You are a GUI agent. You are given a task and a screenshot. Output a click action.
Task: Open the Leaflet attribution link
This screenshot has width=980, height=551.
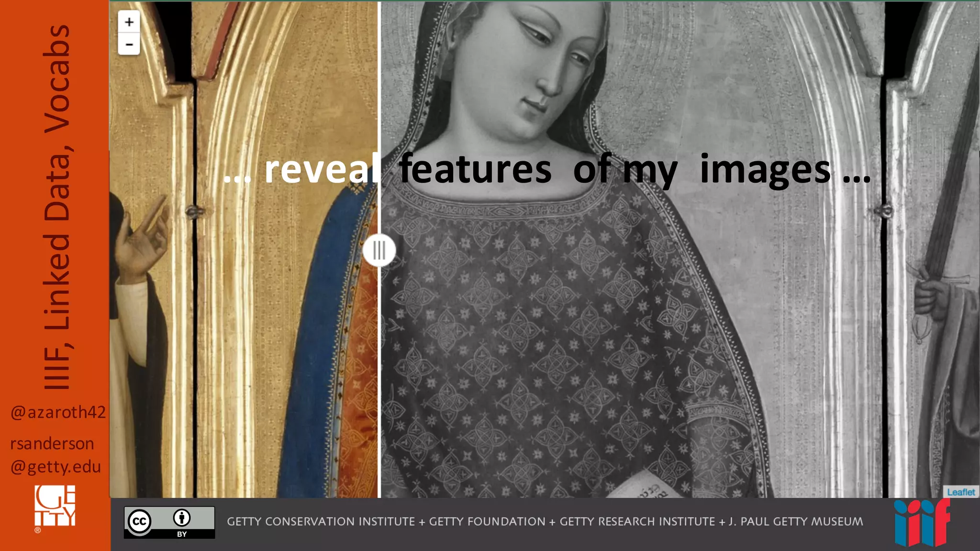(960, 492)
